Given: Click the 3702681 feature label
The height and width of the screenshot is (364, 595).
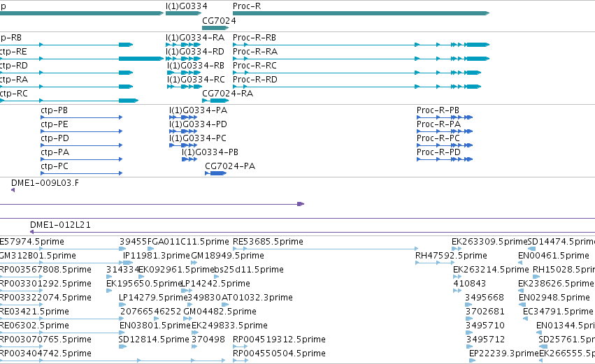Looking at the screenshot, I should pos(485,312).
